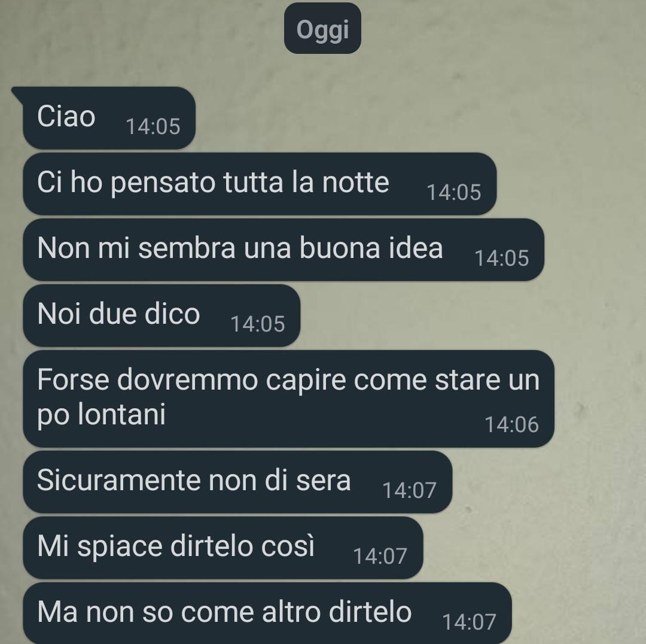Tap the 'Oggi' date label
The width and height of the screenshot is (646, 644).
322,29
